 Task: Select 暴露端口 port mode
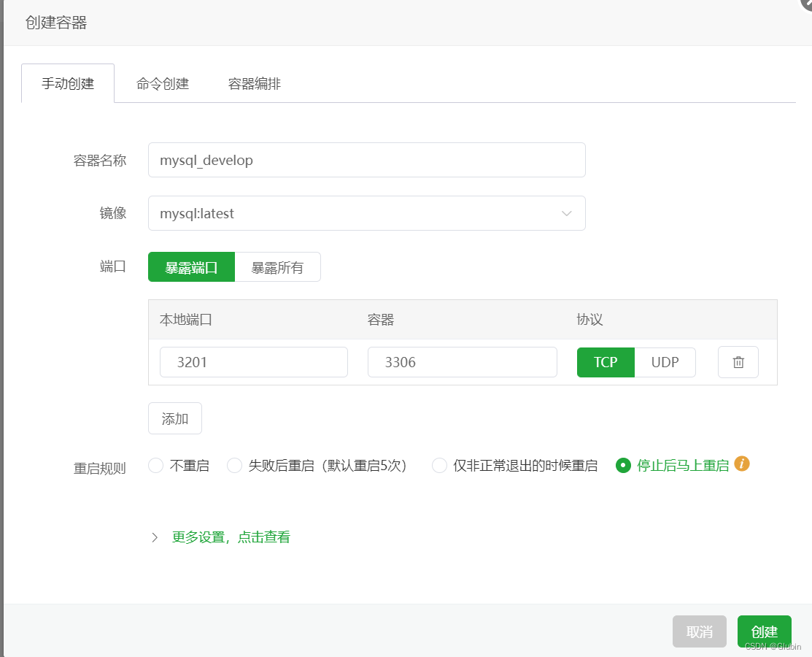click(x=192, y=267)
